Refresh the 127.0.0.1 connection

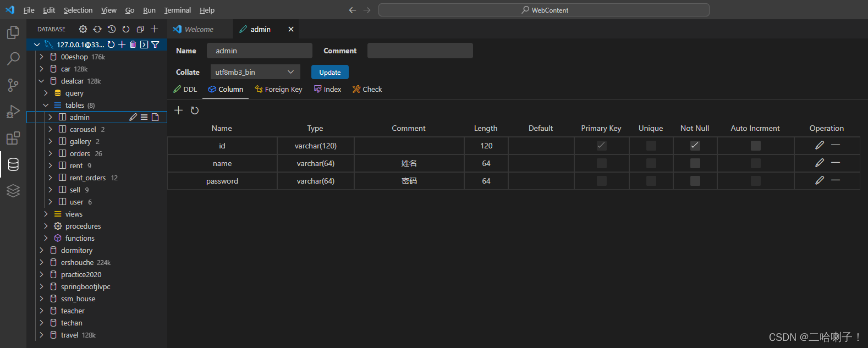pyautogui.click(x=111, y=45)
